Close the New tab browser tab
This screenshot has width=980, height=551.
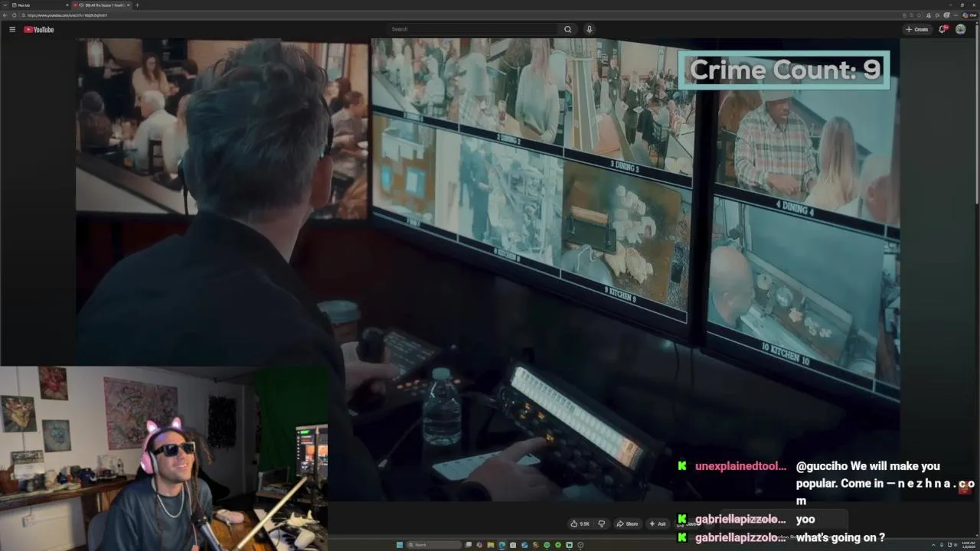pos(67,5)
